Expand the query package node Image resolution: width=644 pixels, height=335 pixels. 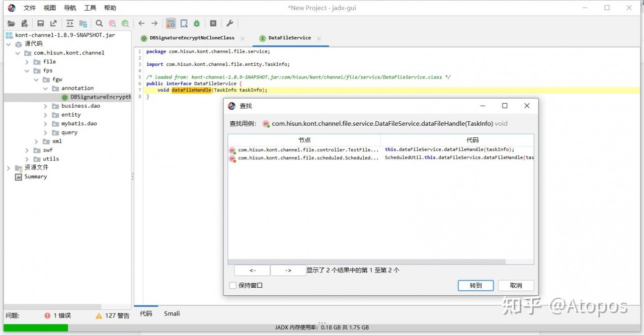(45, 133)
